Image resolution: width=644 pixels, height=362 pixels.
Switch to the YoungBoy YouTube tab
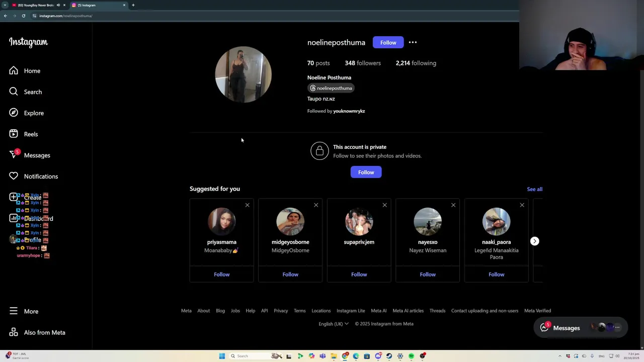(x=35, y=5)
